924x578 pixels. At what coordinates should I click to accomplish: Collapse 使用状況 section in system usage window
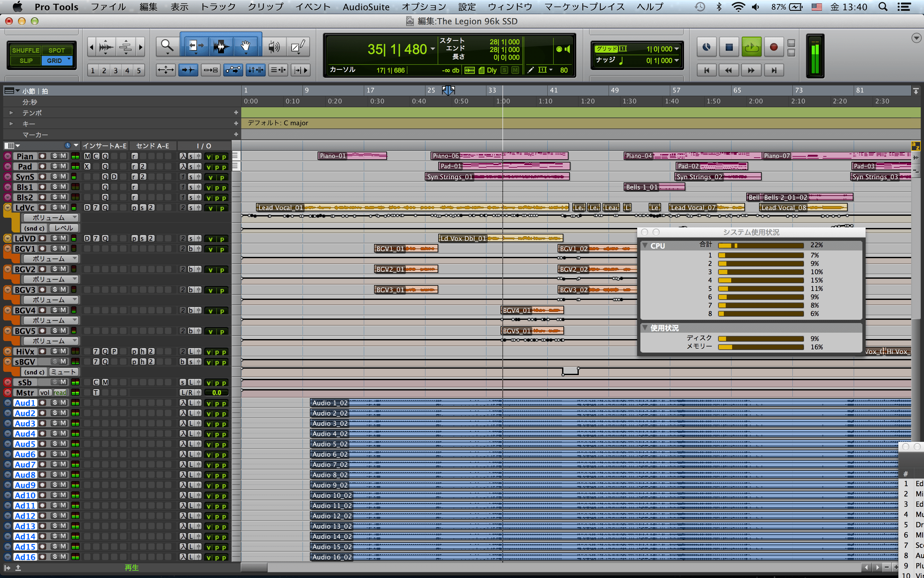(645, 328)
